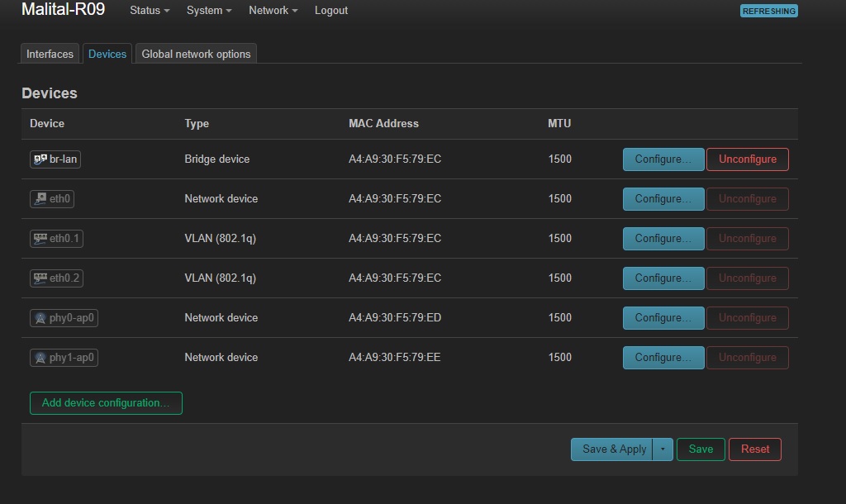Configure the eth0.2 VLAN device
This screenshot has height=504, width=846.
tap(663, 278)
